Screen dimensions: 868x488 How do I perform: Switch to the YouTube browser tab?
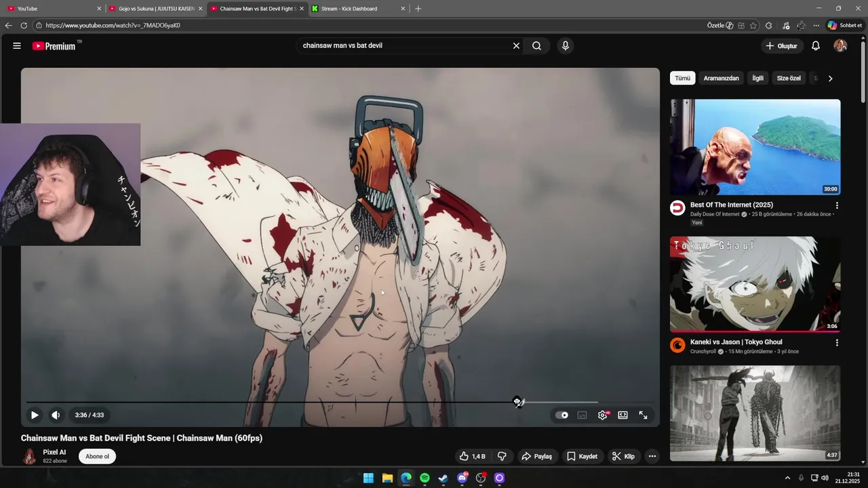pyautogui.click(x=53, y=9)
